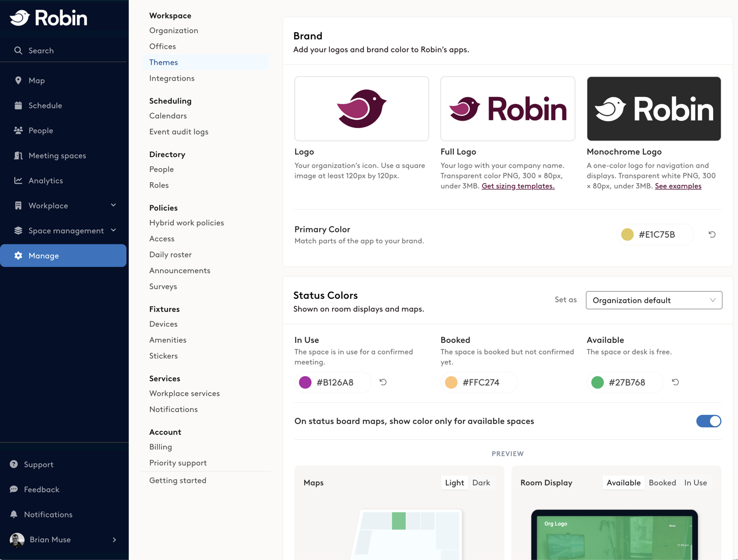This screenshot has width=738, height=560.
Task: Select Light mode in Maps preview
Action: [454, 483]
